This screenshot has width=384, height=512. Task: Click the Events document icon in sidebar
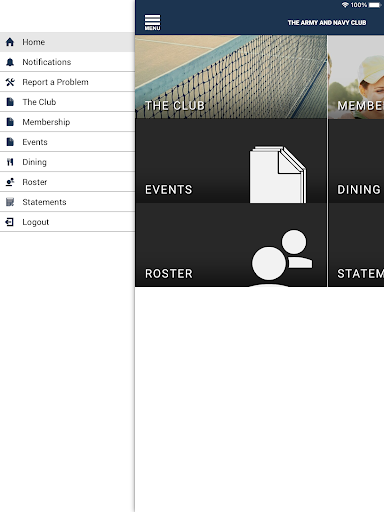tap(10, 142)
